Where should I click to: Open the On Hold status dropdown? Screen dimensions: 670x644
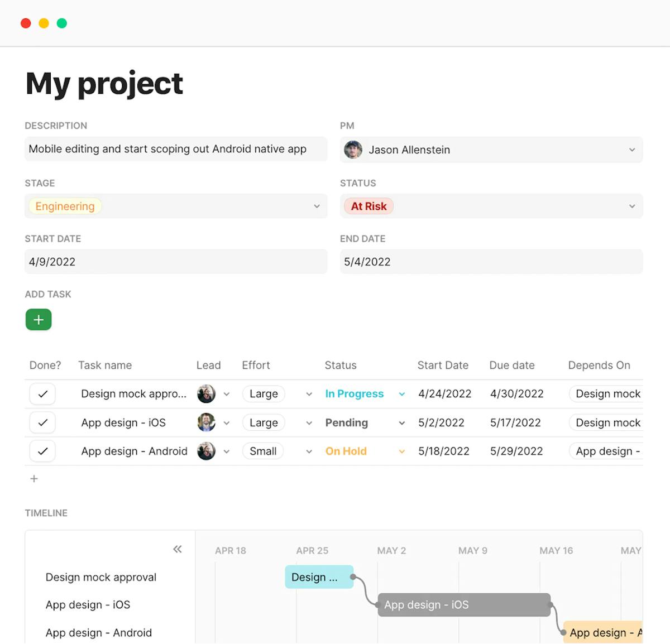pyautogui.click(x=401, y=451)
